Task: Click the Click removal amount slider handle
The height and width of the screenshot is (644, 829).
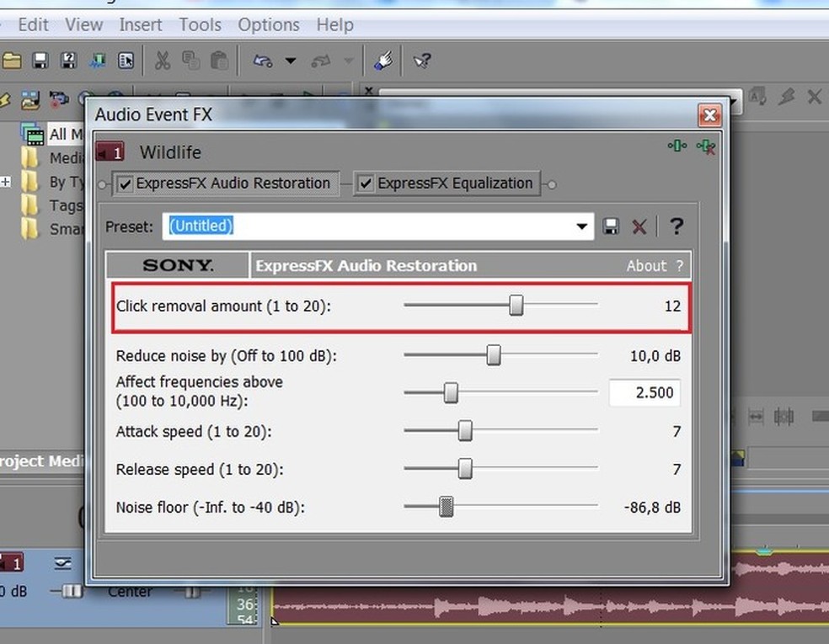Action: click(x=516, y=306)
